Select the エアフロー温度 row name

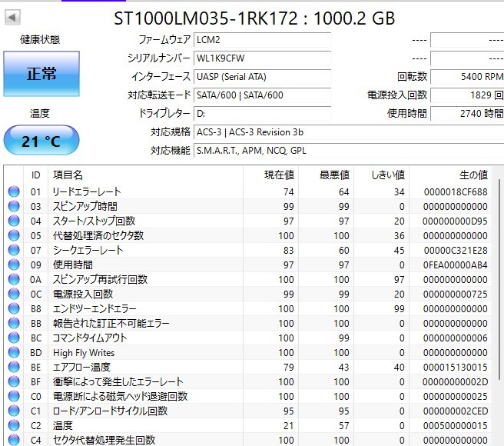(x=81, y=367)
